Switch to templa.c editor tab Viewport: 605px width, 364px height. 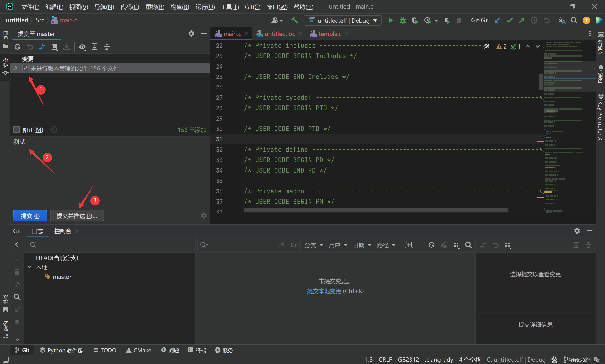330,34
